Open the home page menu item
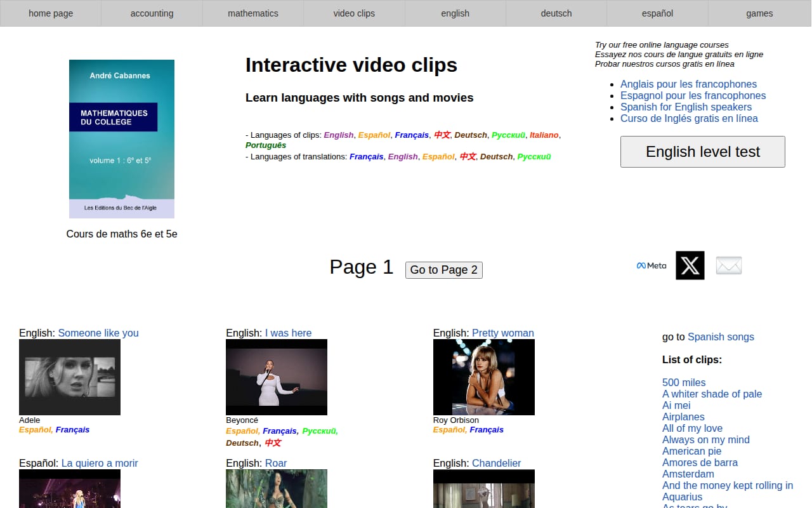 51,13
